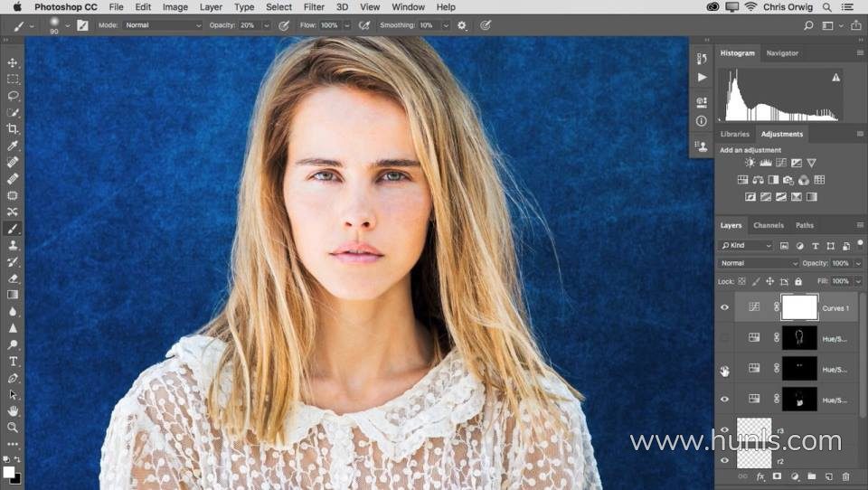Open the History panel icon
This screenshot has width=868, height=490.
(702, 58)
